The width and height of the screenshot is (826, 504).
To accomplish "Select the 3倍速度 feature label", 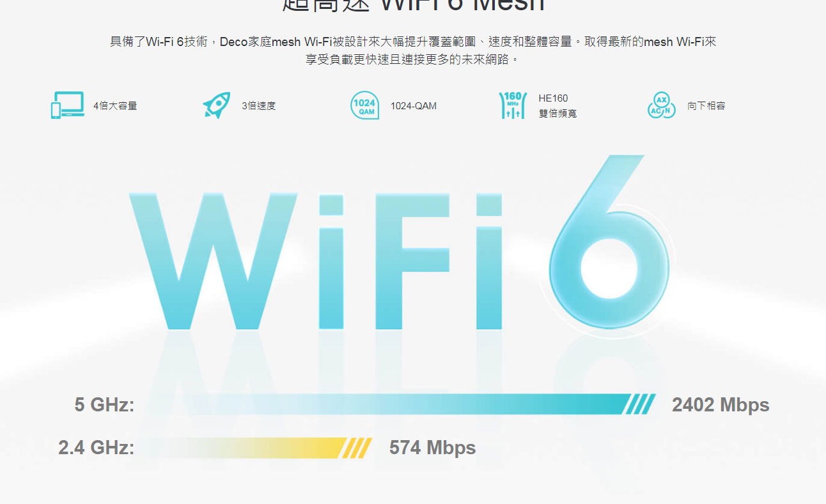I will [x=259, y=106].
